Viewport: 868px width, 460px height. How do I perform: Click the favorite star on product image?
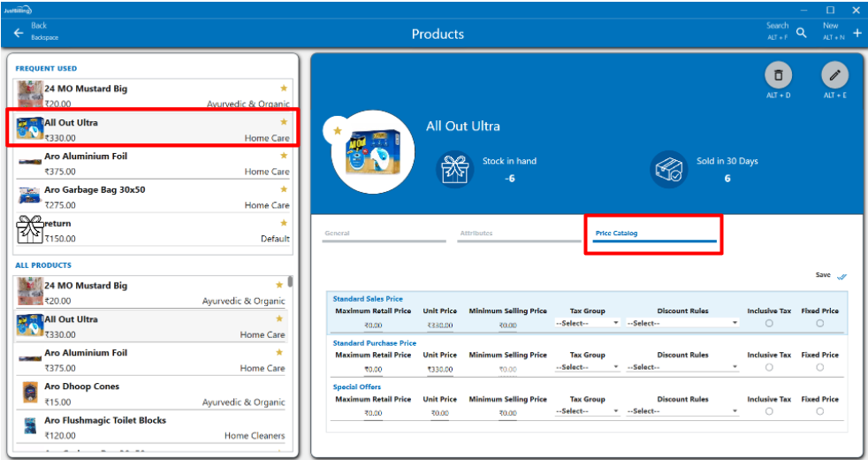337,131
